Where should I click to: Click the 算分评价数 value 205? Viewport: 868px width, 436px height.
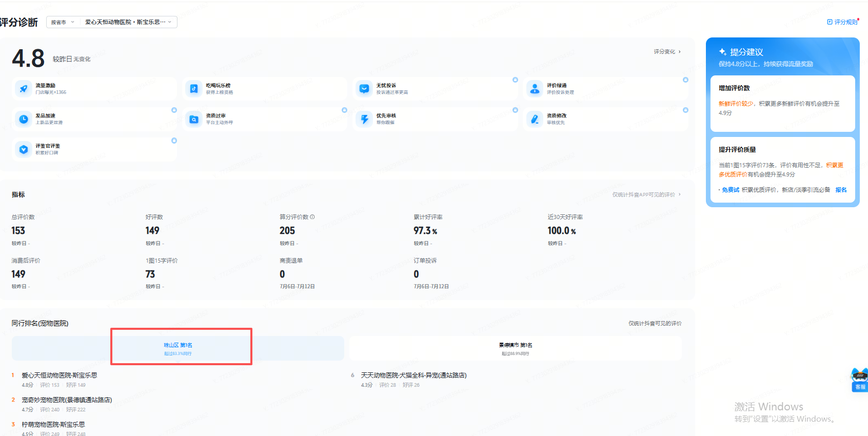click(287, 231)
